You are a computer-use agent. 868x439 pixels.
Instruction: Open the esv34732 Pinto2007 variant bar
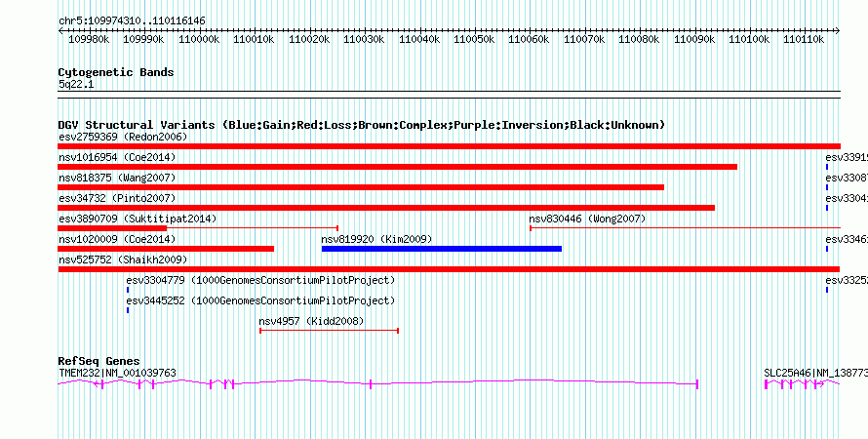386,208
